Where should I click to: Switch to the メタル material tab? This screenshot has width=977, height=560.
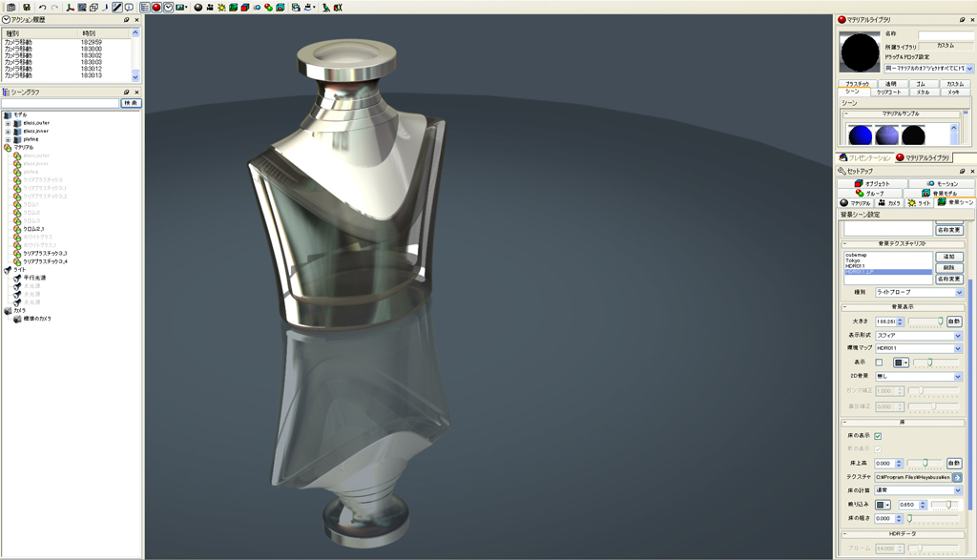coord(922,93)
